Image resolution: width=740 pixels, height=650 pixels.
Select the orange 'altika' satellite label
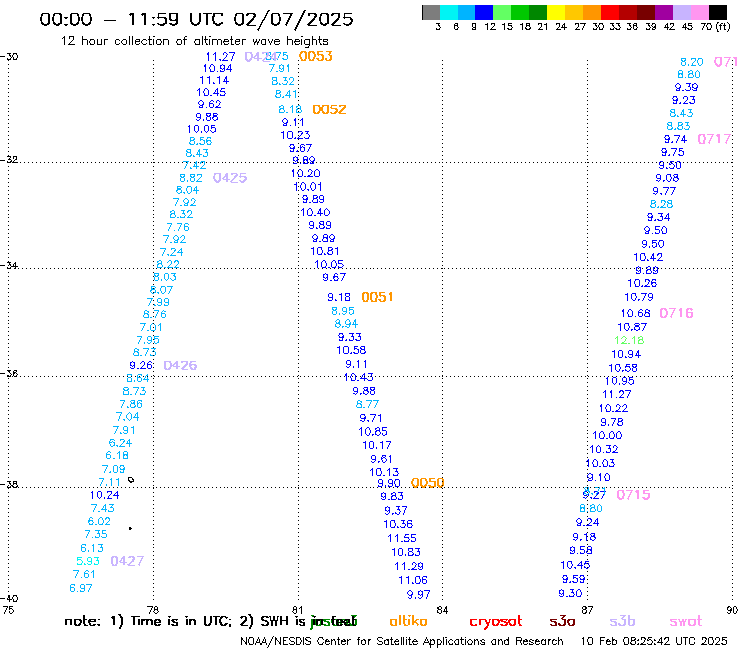point(408,621)
